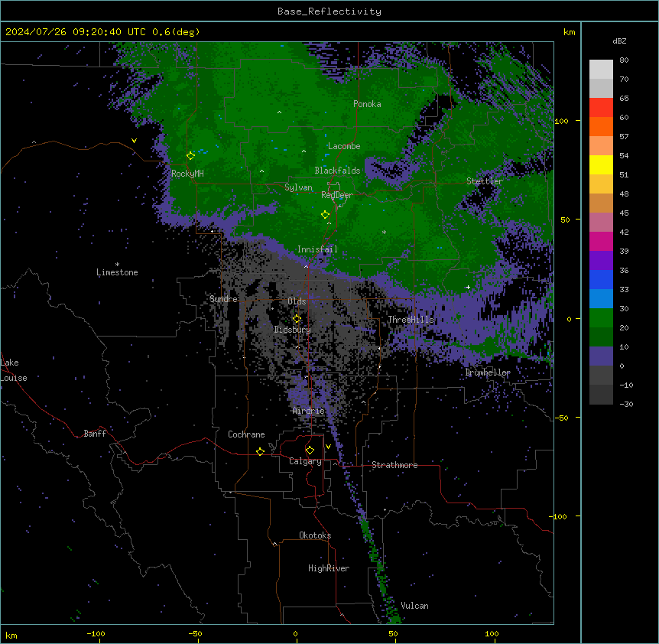Click the Calgary city label

click(x=305, y=461)
